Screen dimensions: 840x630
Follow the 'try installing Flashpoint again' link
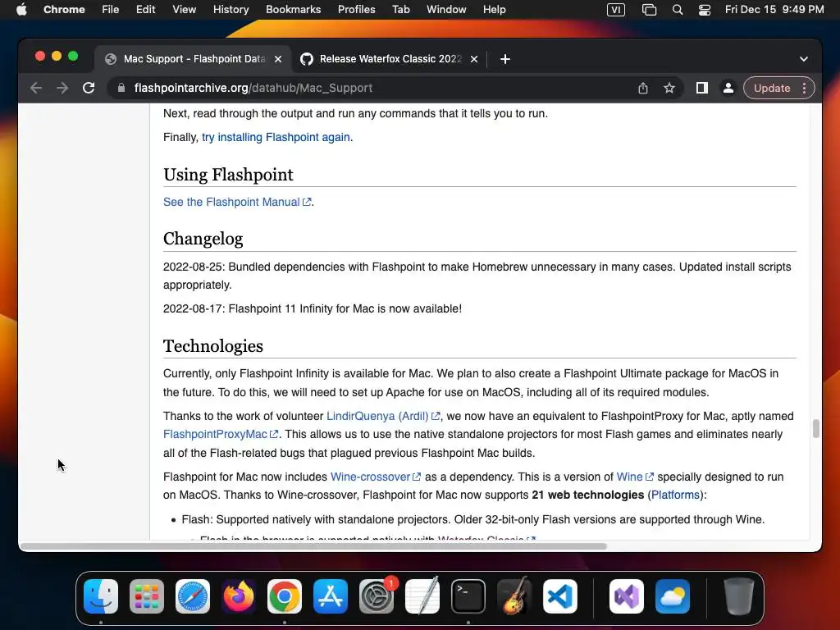pos(276,137)
